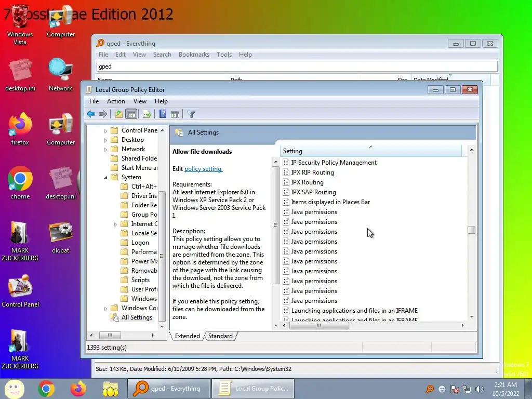Click the network icon in the system tray

tap(467, 389)
